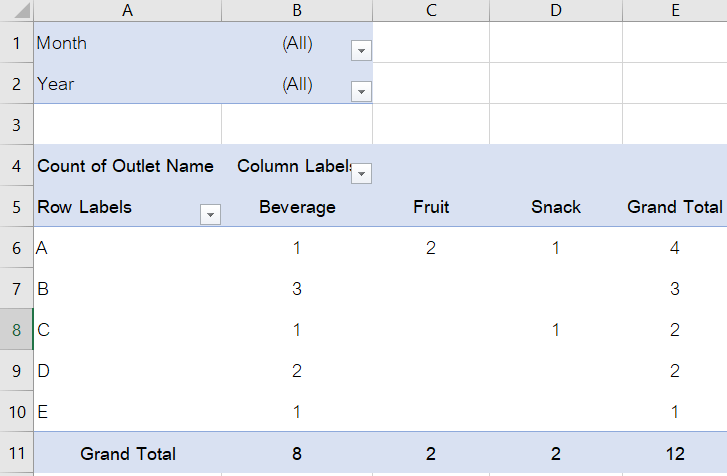Select row 11 header
Image resolution: width=727 pixels, height=476 pixels.
point(16,453)
